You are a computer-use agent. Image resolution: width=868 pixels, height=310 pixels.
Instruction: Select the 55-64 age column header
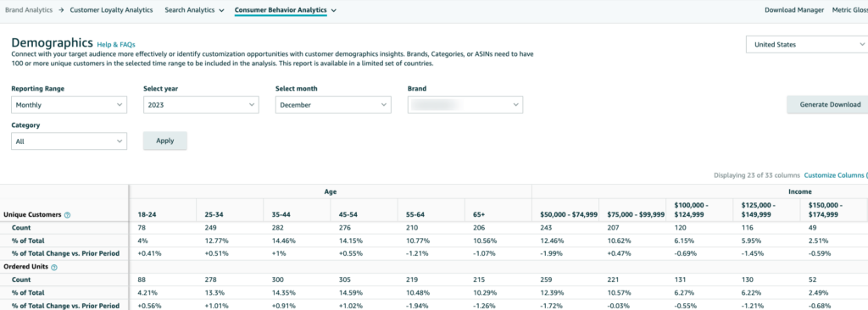tap(415, 214)
